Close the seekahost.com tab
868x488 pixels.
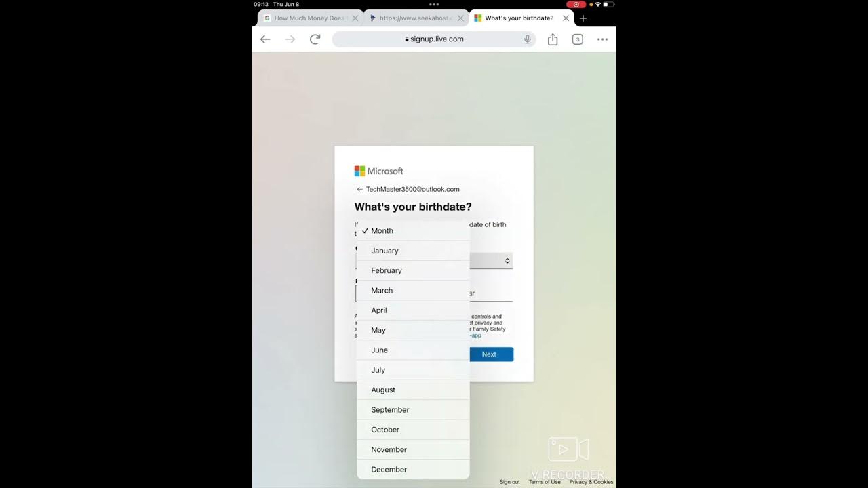(461, 18)
